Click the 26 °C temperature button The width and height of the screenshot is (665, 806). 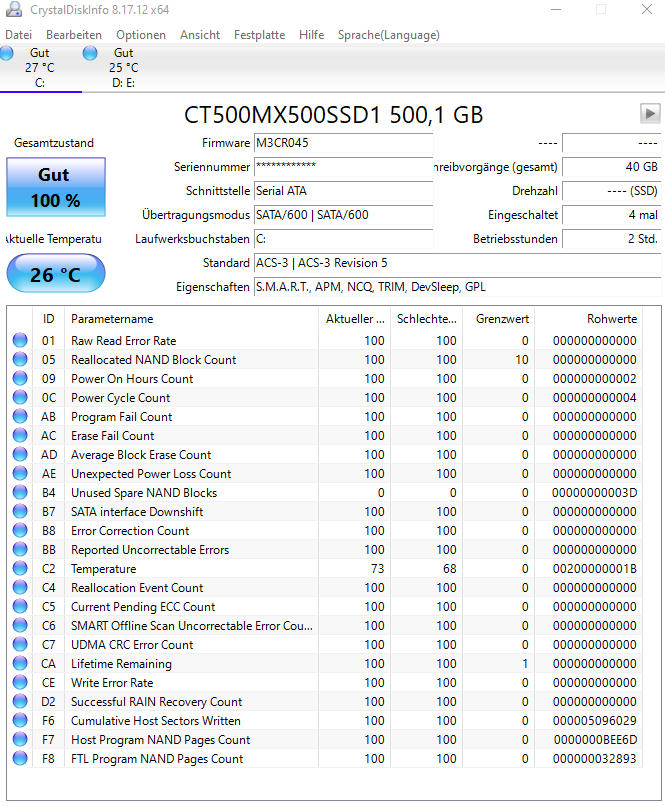coord(56,274)
